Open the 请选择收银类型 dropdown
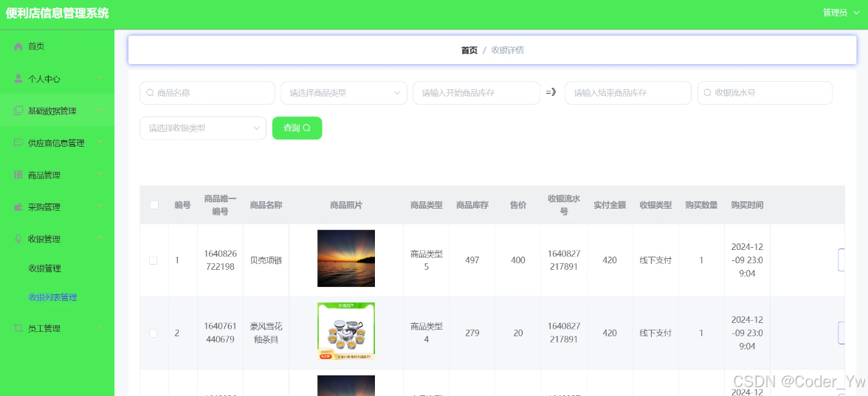This screenshot has width=868, height=396. click(x=202, y=128)
